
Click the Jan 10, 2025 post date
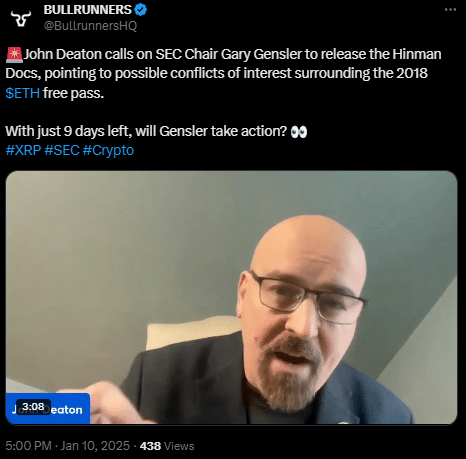point(95,446)
